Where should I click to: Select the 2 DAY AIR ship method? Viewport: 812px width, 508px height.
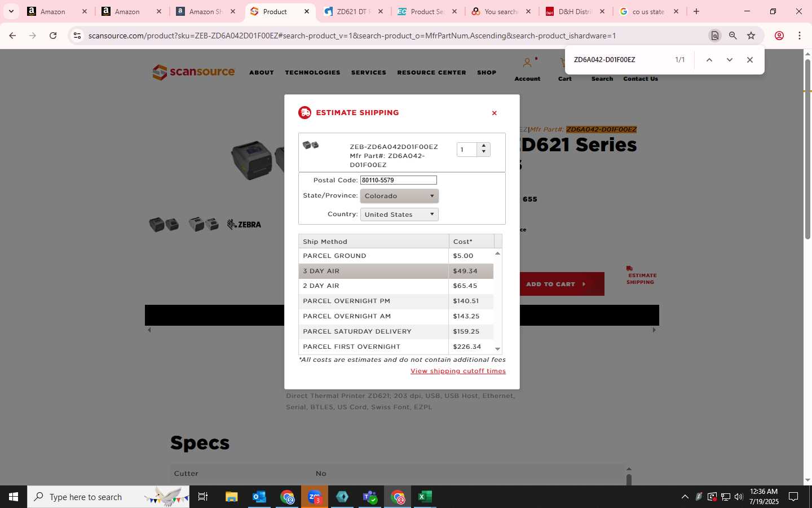(x=396, y=286)
